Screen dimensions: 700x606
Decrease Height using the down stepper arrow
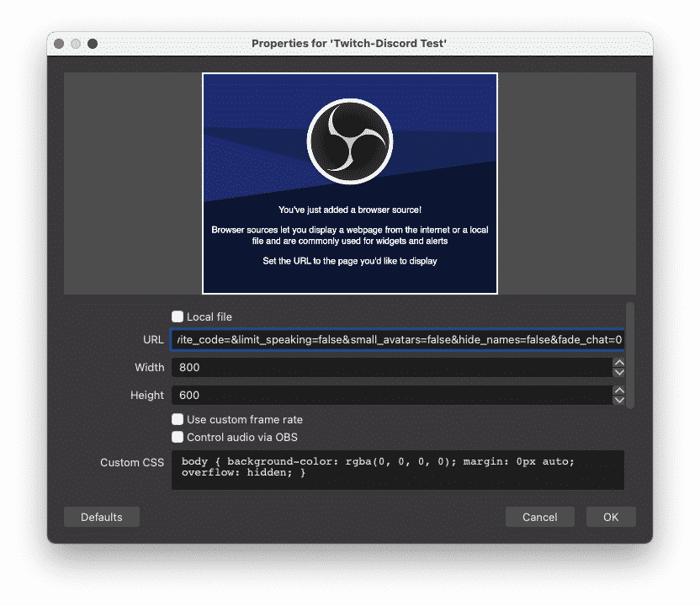tap(618, 399)
